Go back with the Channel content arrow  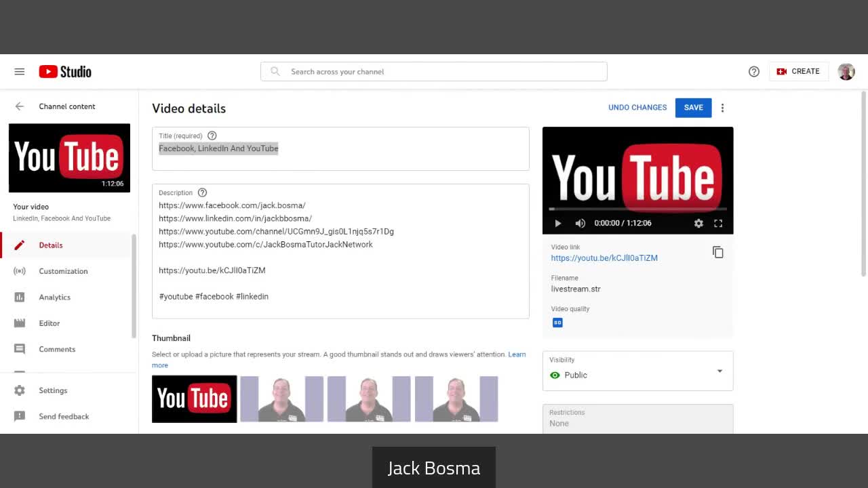point(20,106)
